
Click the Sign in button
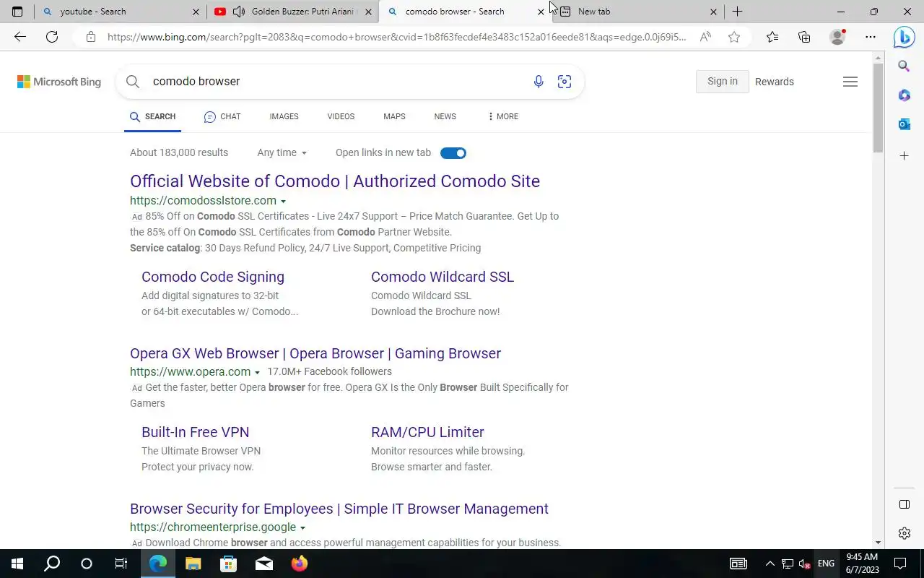point(723,82)
